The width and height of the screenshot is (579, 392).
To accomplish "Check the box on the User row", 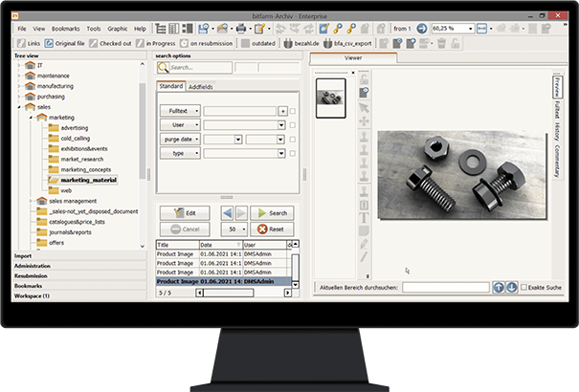I will 293,125.
